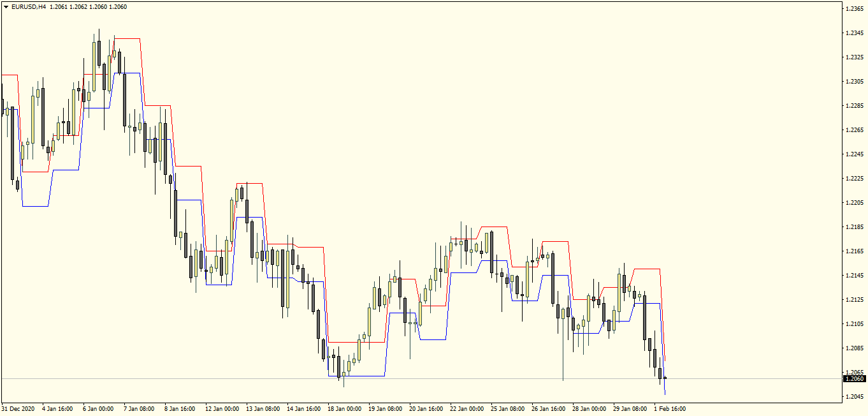Viewport: 868px width, 416px height.
Task: Select the 28 Jan 00:00 time label
Action: (590, 408)
